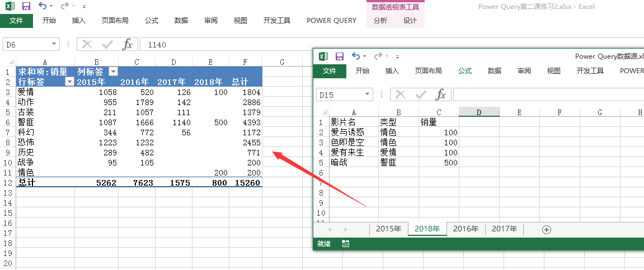
Task: Open 公式 tab in data source window
Action: 465,71
